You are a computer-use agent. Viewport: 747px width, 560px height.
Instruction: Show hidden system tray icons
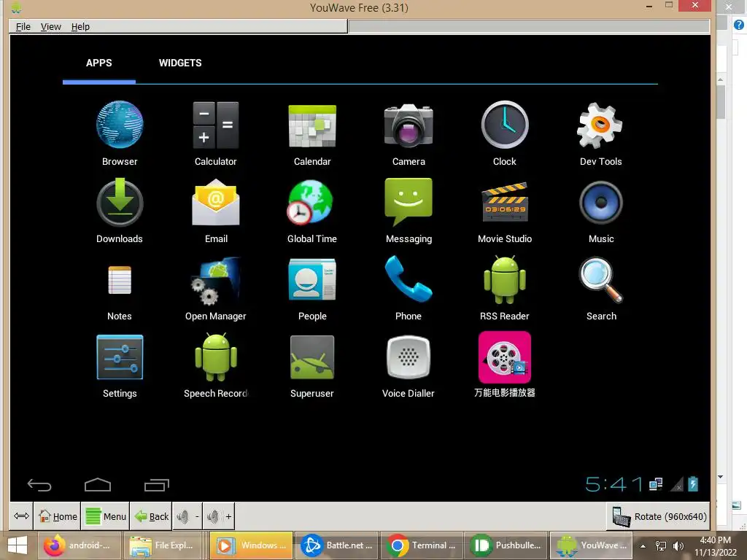643,546
